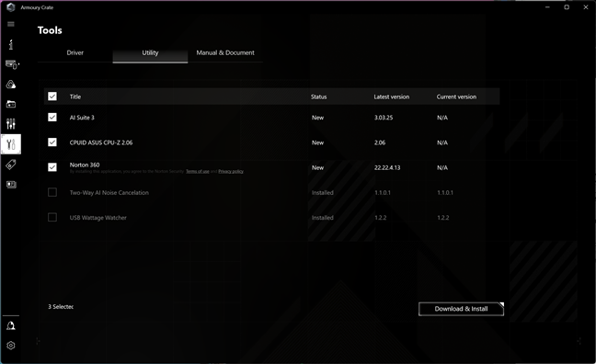
Task: Select the AI Suite 3 row title
Action: point(82,118)
